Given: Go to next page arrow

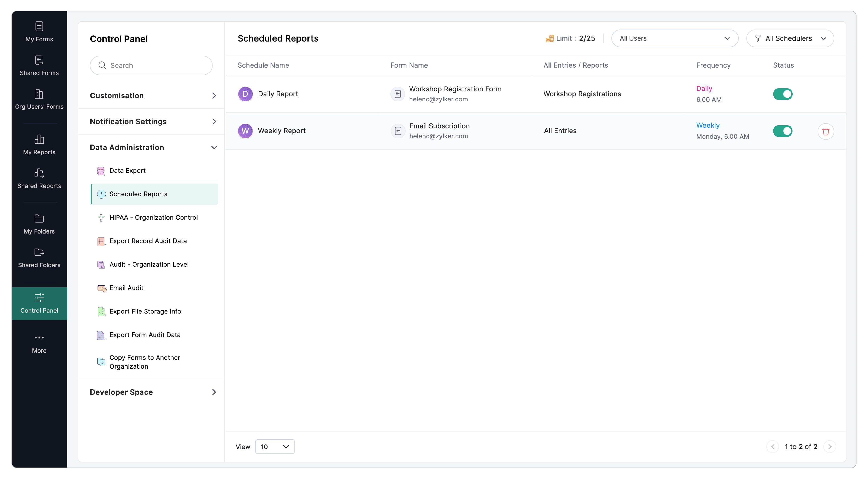Looking at the screenshot, I should [830, 446].
